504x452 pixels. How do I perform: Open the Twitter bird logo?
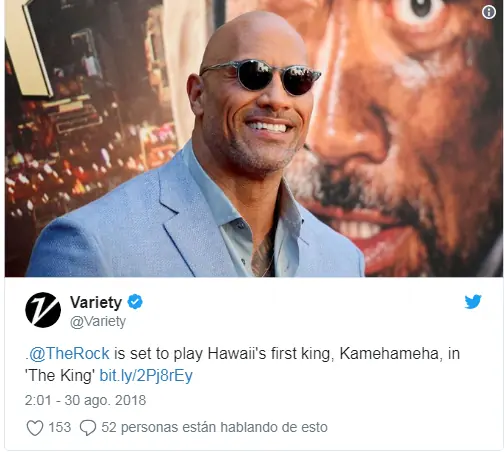pyautogui.click(x=473, y=302)
